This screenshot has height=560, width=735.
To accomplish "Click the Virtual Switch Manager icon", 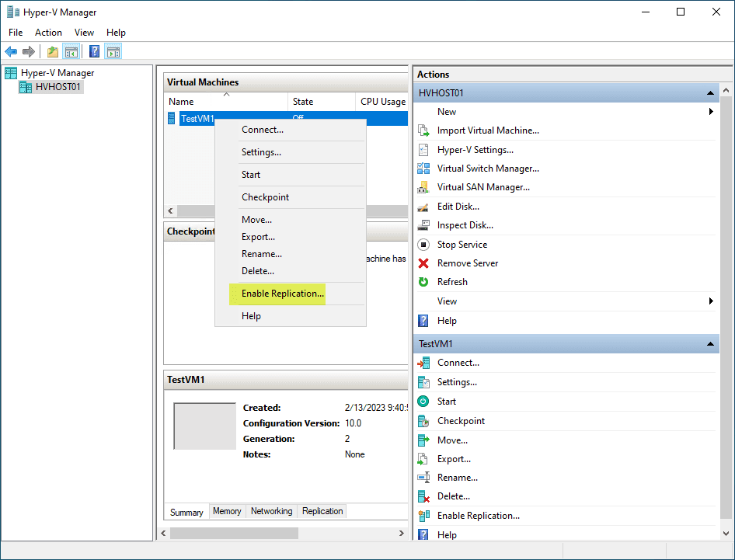I will pos(423,169).
